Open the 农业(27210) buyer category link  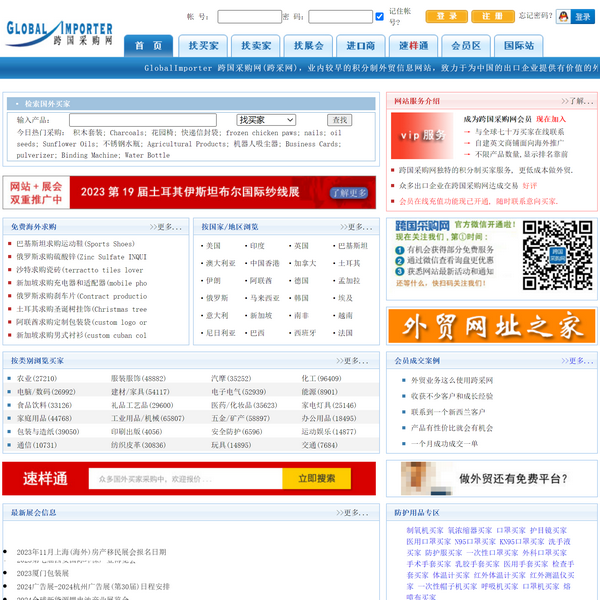[x=37, y=379]
